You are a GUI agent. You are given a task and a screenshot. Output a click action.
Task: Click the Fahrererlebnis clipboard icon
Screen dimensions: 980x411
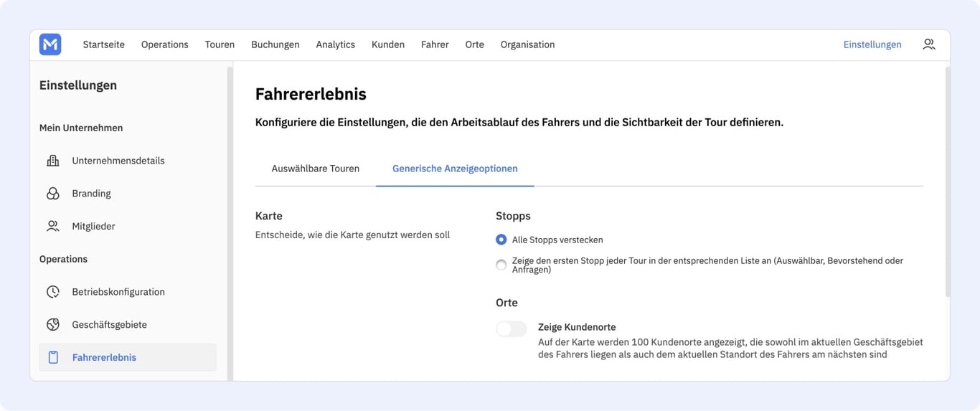tap(53, 357)
